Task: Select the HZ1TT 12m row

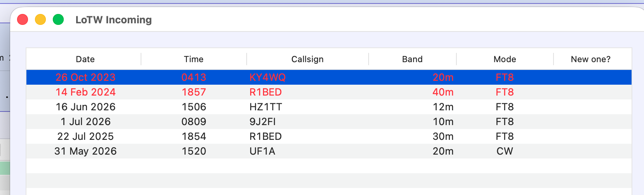Action: pos(329,107)
